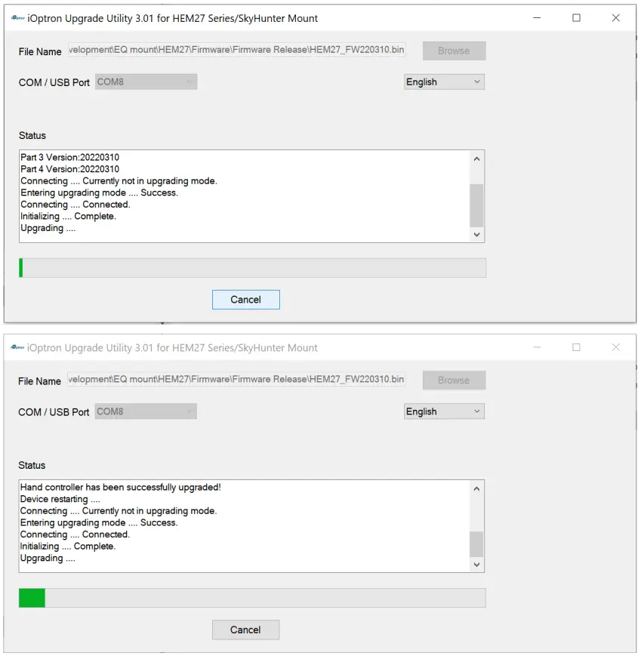
Task: Click the scroll-down arrow in the lower Status box
Action: click(x=476, y=564)
